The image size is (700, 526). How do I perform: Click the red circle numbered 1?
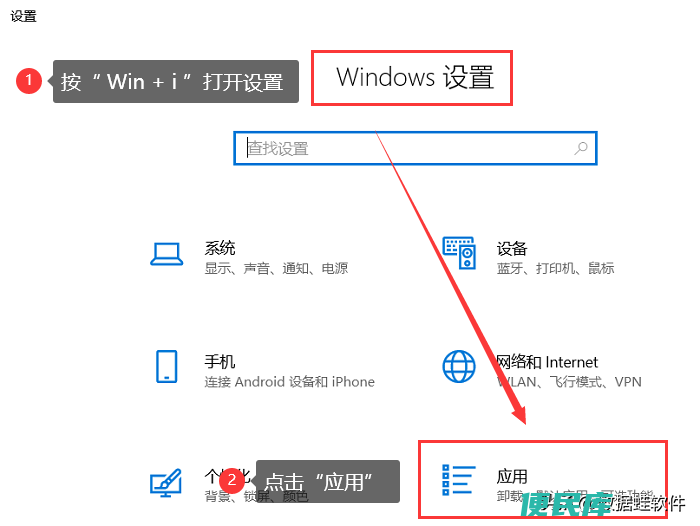click(29, 81)
